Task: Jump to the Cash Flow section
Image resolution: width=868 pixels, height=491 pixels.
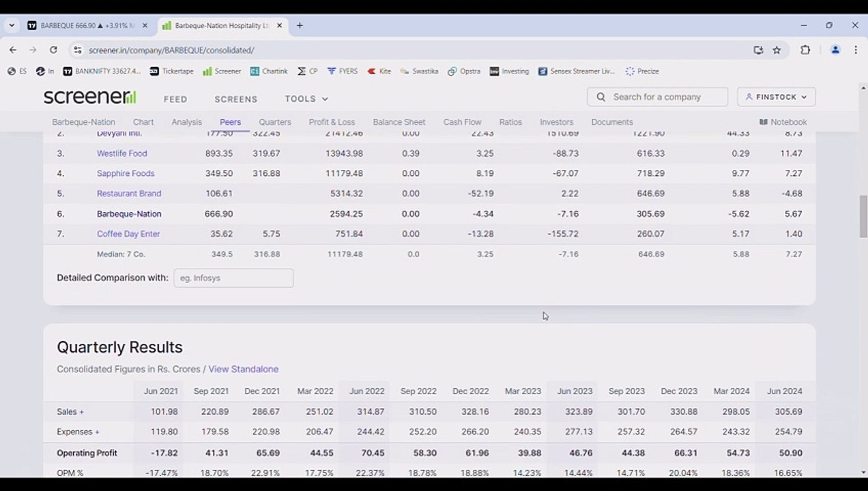Action: 462,122
